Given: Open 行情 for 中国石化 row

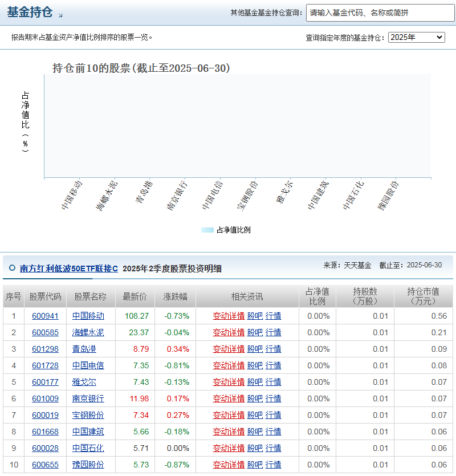Looking at the screenshot, I should pos(273,448).
